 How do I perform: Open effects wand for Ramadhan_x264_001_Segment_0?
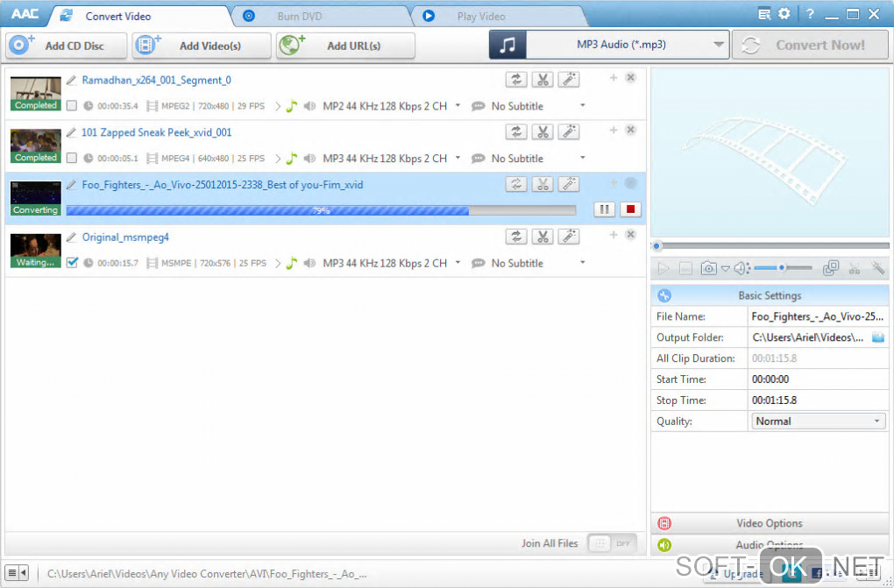569,80
